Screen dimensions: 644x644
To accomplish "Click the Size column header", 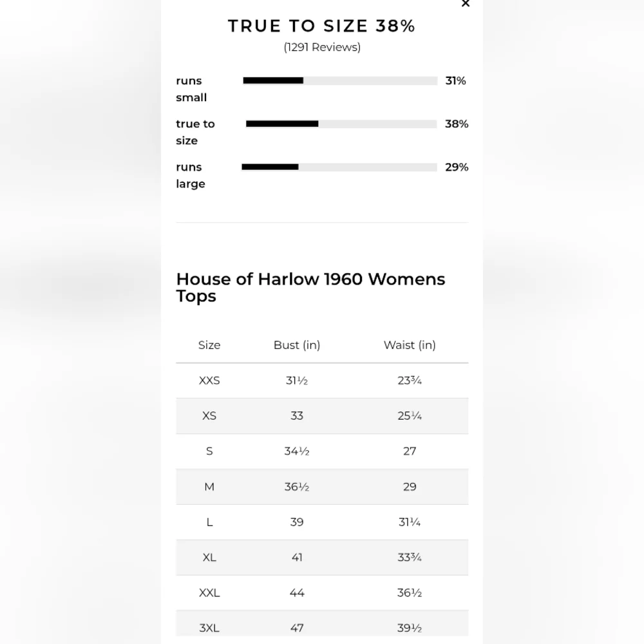I will [209, 345].
